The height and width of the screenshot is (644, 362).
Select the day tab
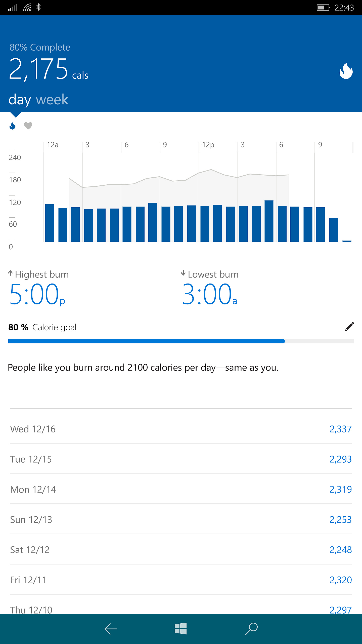(x=20, y=100)
